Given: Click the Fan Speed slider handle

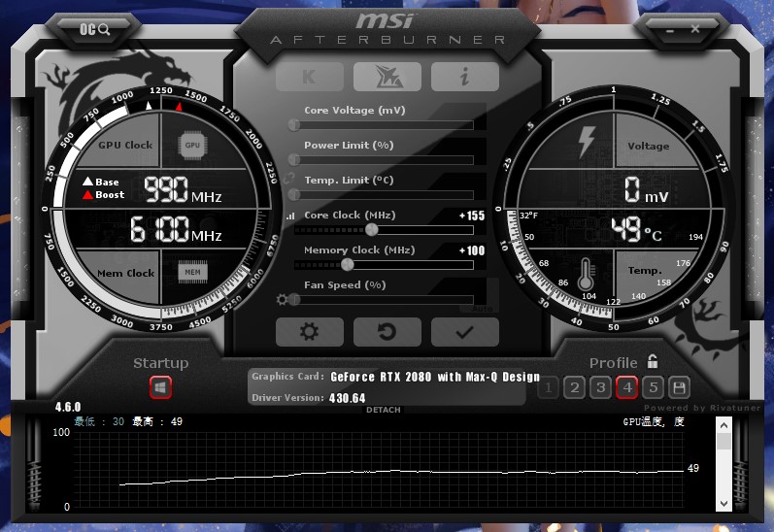Looking at the screenshot, I should 294,300.
